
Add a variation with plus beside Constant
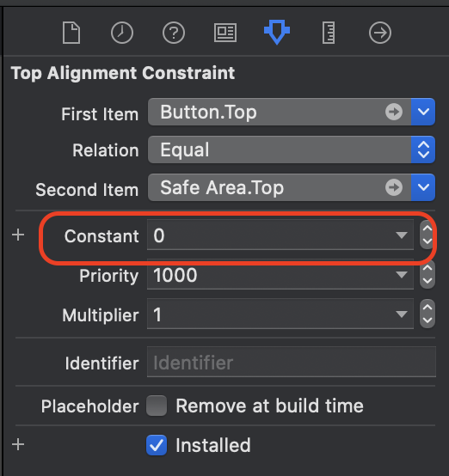point(18,235)
